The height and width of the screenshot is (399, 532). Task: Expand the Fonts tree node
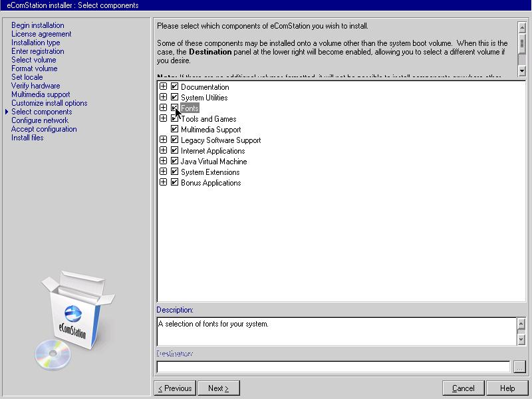(163, 108)
